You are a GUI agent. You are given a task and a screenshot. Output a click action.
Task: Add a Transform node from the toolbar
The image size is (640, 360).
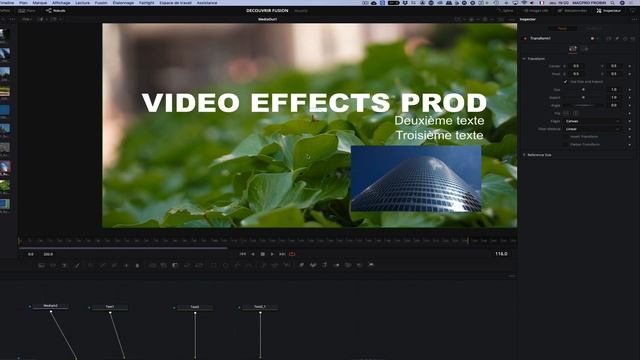point(199,265)
